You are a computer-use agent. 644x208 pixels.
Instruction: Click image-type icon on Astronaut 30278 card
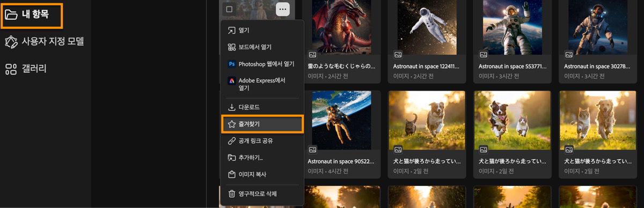click(x=569, y=55)
